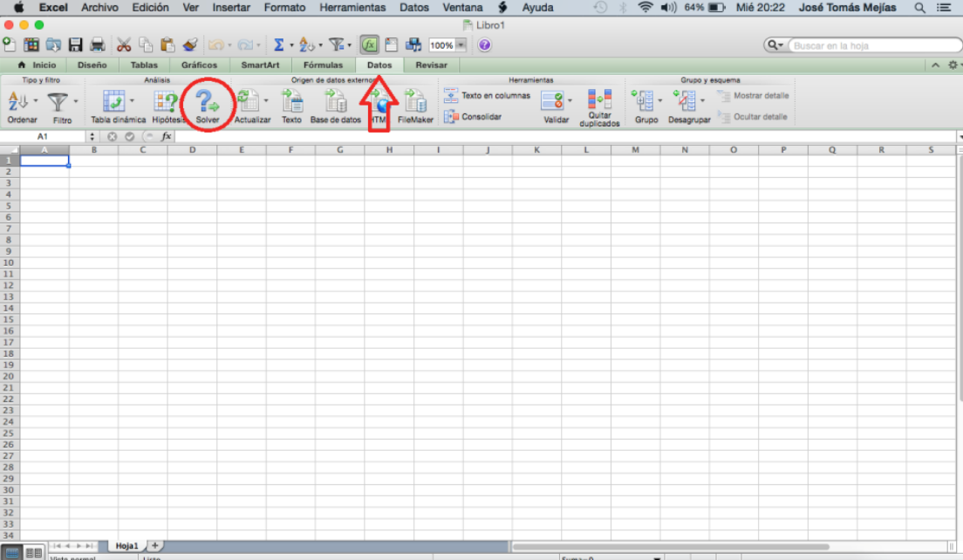The height and width of the screenshot is (560, 963).
Task: Switch to the Fórmulas ribbon tab
Action: [x=323, y=65]
